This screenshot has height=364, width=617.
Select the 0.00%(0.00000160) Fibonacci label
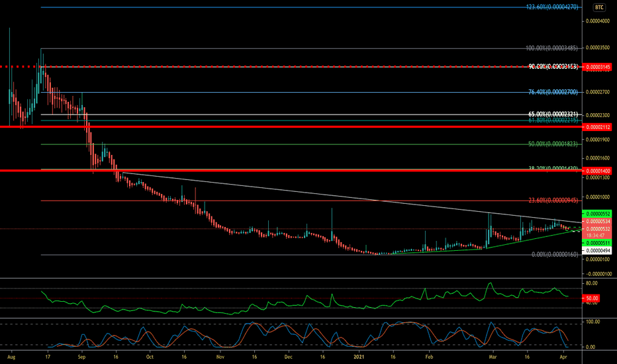pos(555,255)
